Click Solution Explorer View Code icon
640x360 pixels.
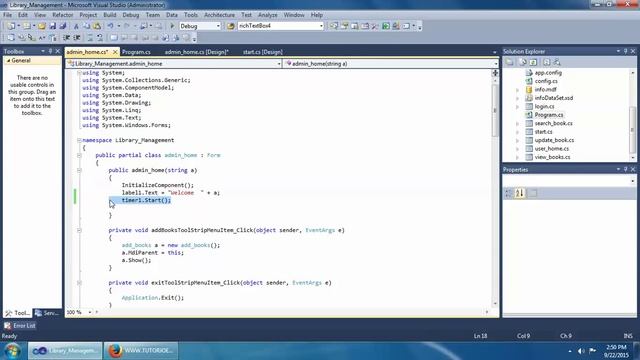tap(547, 62)
